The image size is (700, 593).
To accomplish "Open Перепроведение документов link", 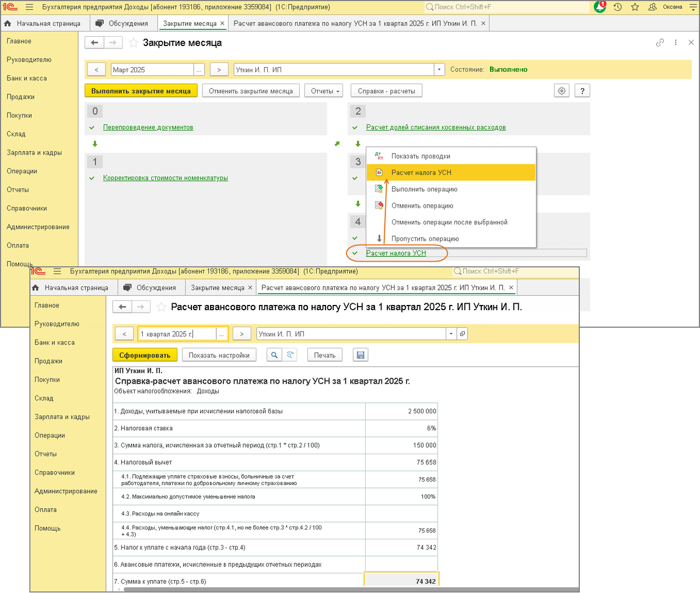I will point(148,127).
